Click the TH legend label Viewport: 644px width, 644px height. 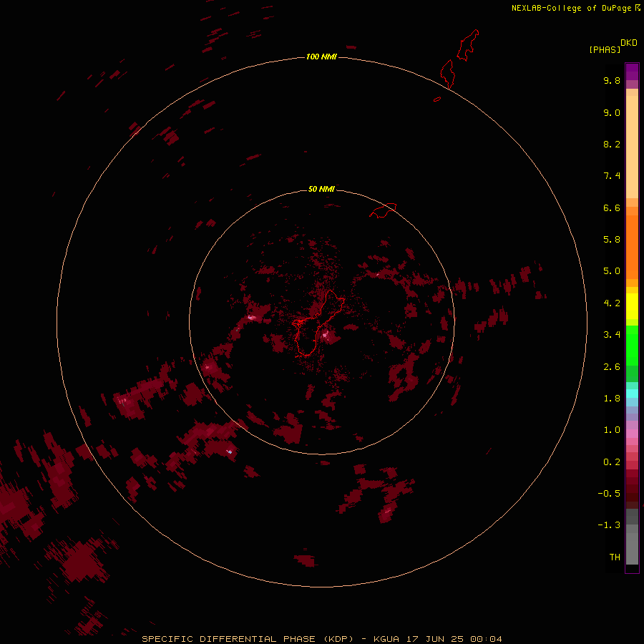tap(615, 557)
